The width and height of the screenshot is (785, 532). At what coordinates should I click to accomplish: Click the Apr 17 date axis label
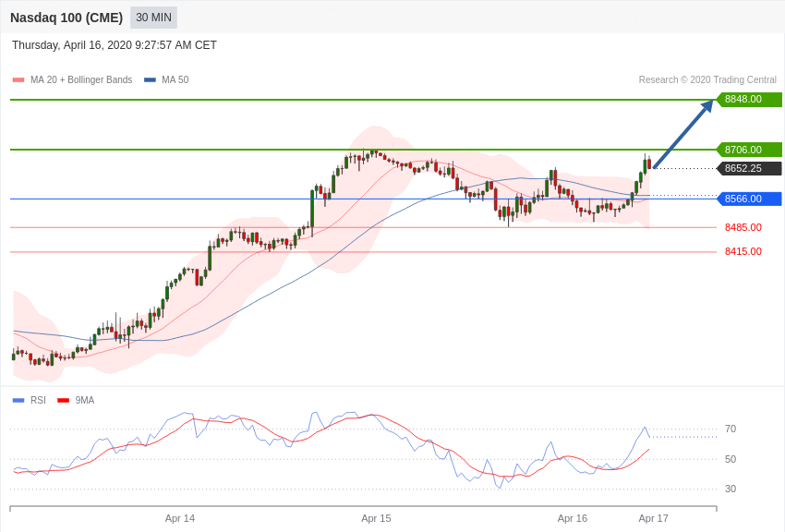pyautogui.click(x=653, y=518)
